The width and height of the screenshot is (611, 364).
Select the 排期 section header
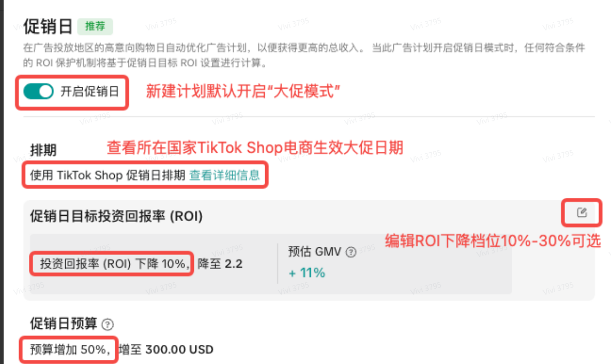42,148
